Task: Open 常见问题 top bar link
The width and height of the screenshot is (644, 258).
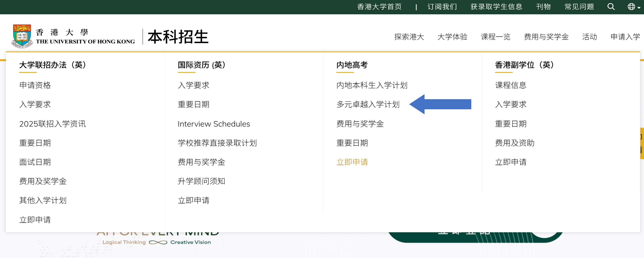Action: (579, 7)
